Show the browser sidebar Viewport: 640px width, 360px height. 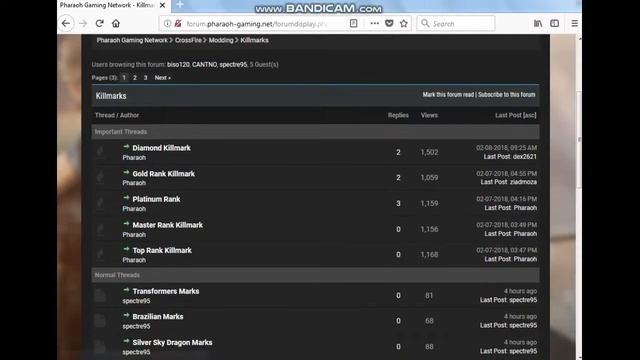(x=554, y=24)
